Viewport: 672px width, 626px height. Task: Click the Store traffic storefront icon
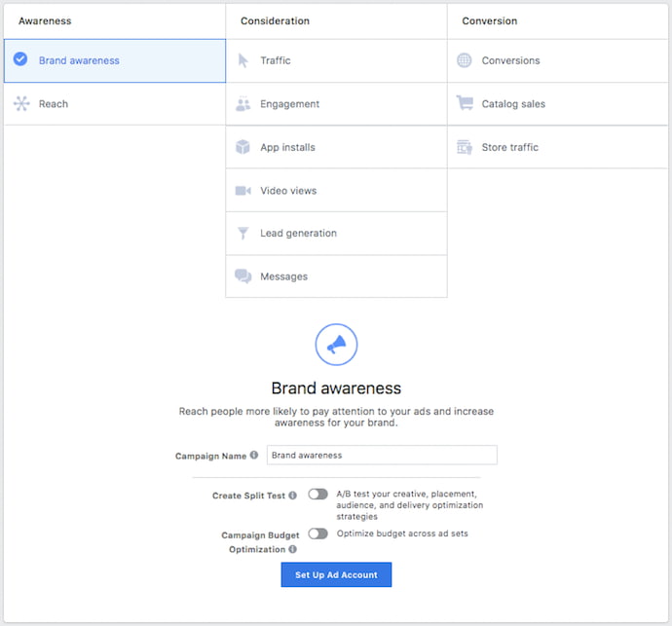pos(465,147)
